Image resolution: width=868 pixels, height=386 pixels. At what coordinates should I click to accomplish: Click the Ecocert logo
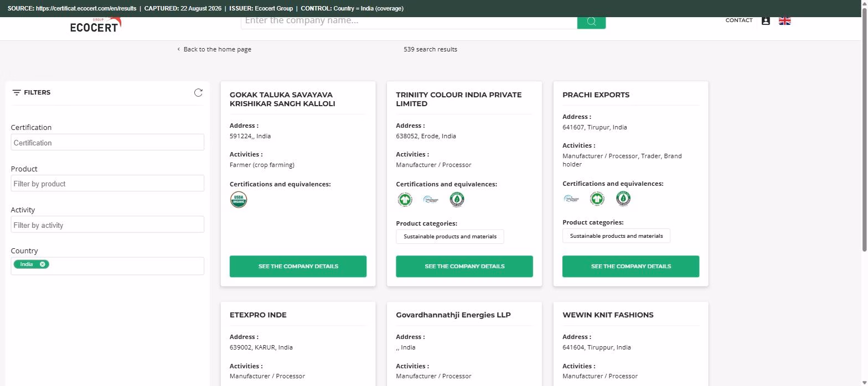pos(96,25)
